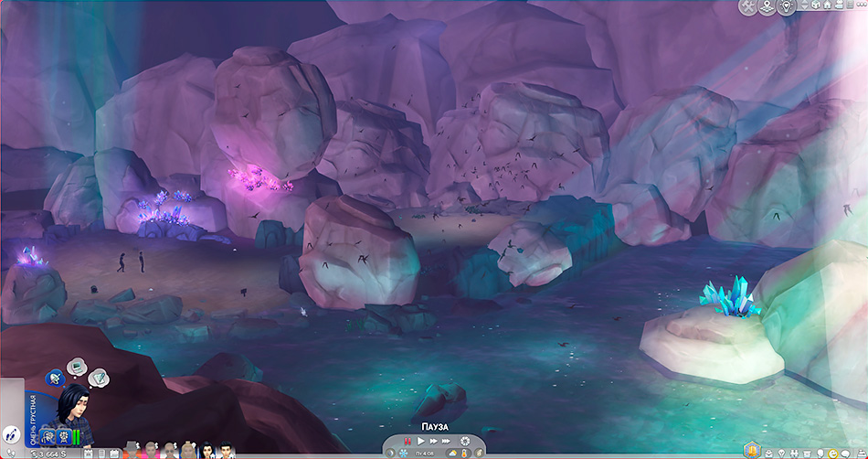Click the round button with blue marks at the left edge

[11, 434]
